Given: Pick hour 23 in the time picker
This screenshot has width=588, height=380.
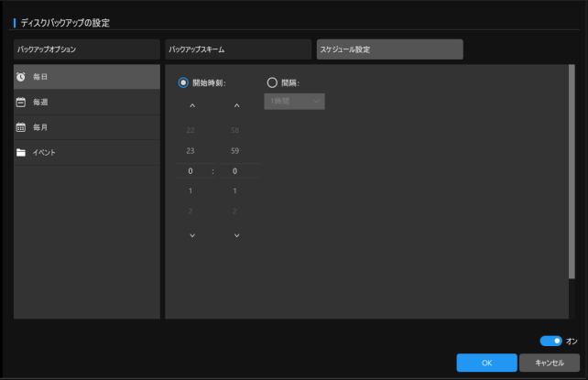Looking at the screenshot, I should 191,151.
